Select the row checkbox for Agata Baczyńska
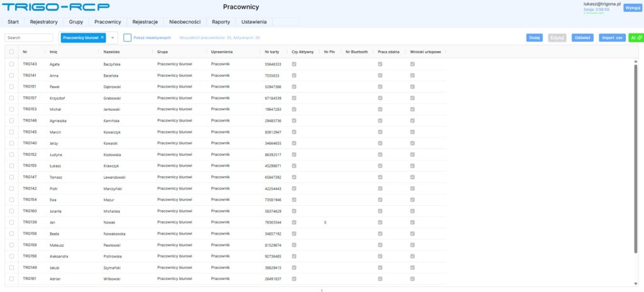Image resolution: width=644 pixels, height=292 pixels. 11,64
